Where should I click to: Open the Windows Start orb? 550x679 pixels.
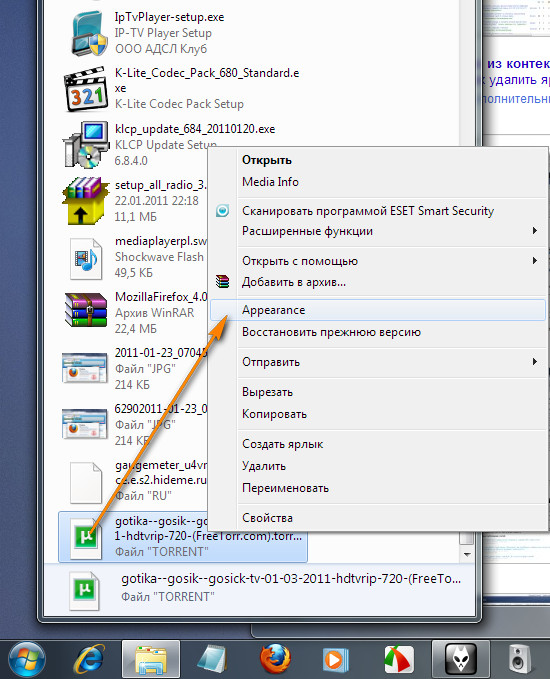pos(27,659)
